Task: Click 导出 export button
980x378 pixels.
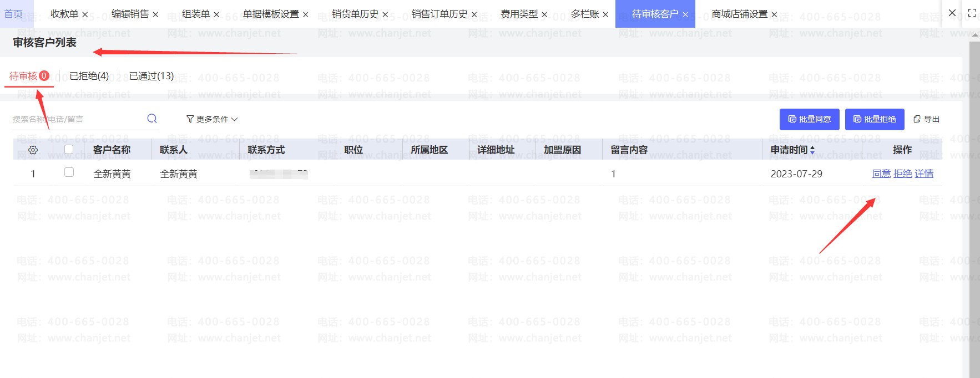Action: click(926, 119)
